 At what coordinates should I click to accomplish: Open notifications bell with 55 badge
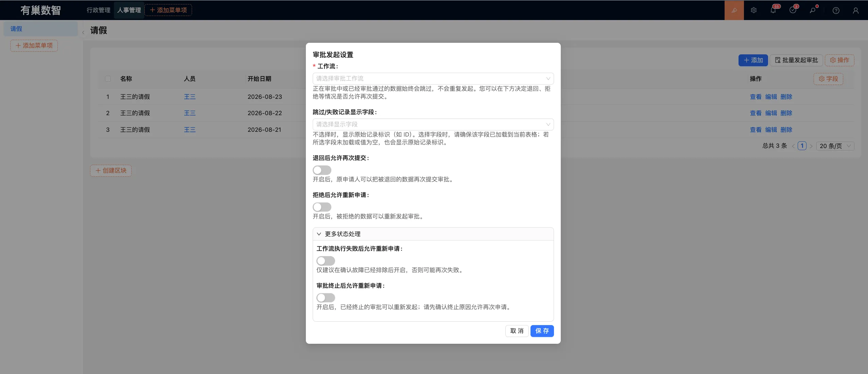point(773,10)
